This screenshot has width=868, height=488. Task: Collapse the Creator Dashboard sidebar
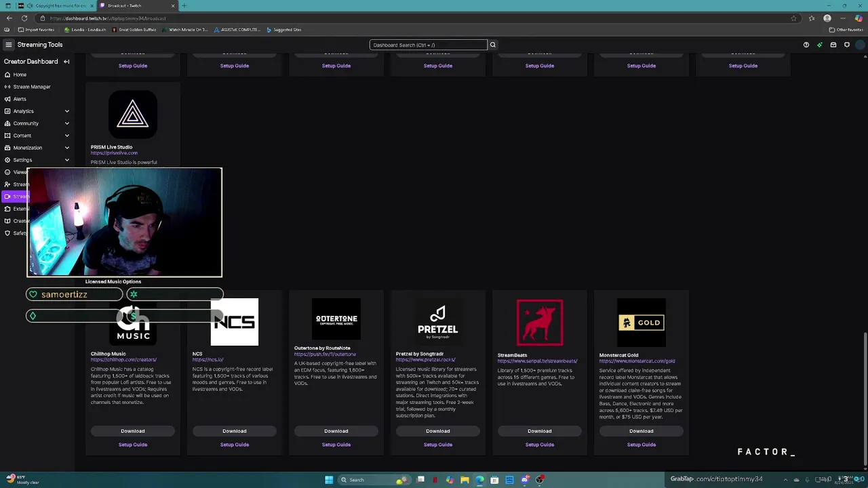pyautogui.click(x=66, y=62)
